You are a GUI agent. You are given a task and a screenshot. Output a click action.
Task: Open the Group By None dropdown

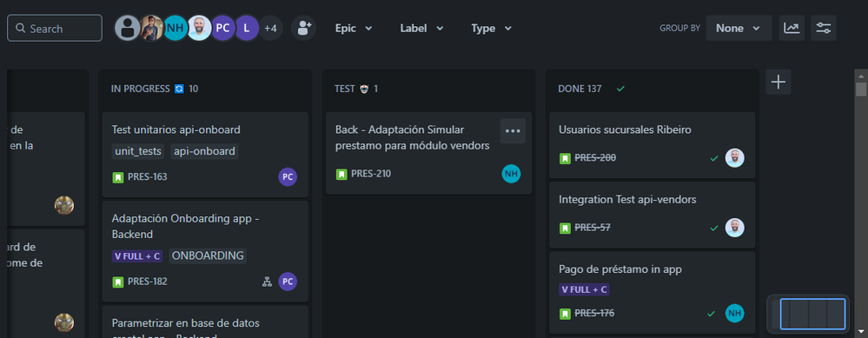(739, 28)
